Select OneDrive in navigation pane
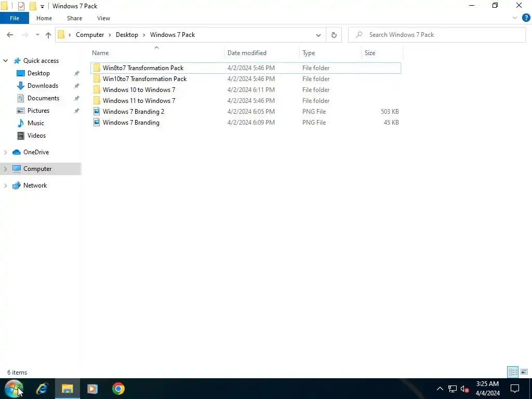The image size is (532, 399). point(36,152)
